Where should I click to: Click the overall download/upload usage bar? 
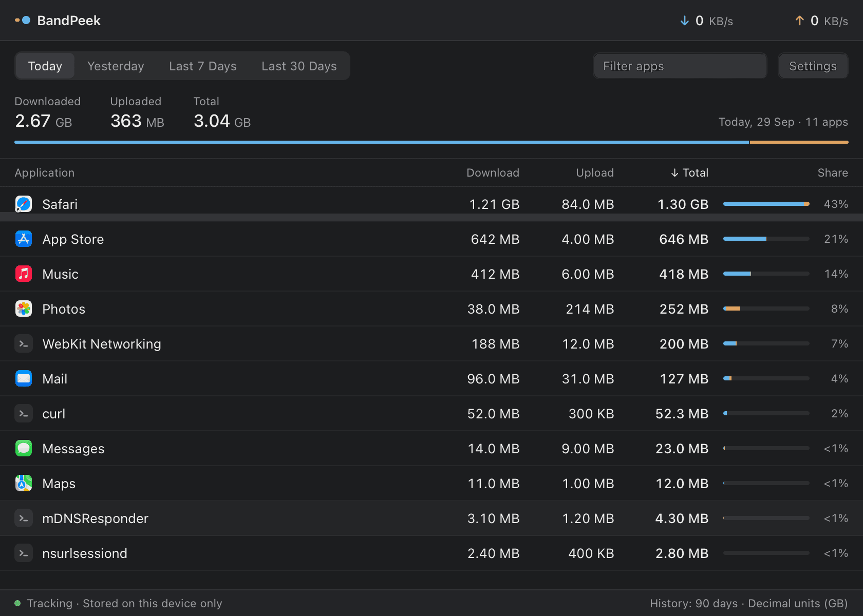click(431, 142)
